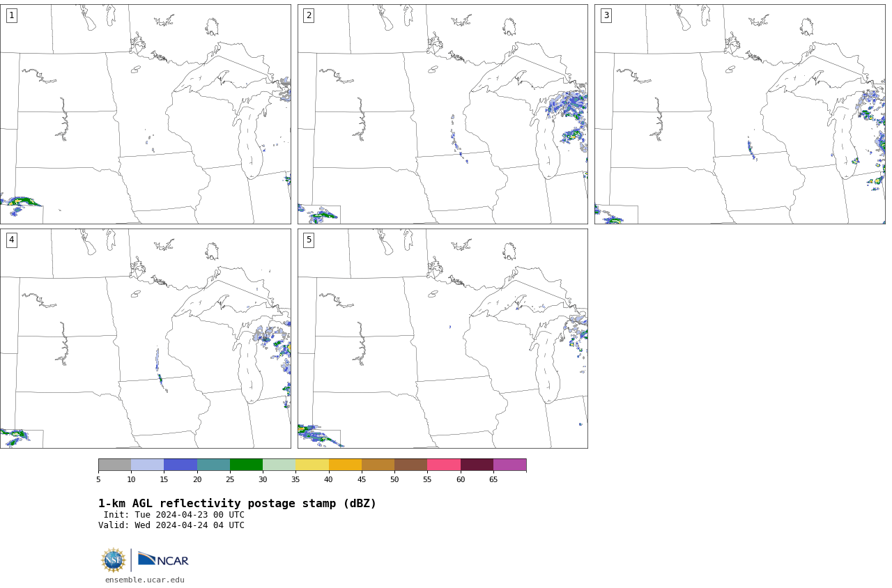Click the orange 40-45 dBZ swatch
The height and width of the screenshot is (588, 892).
[x=345, y=465]
